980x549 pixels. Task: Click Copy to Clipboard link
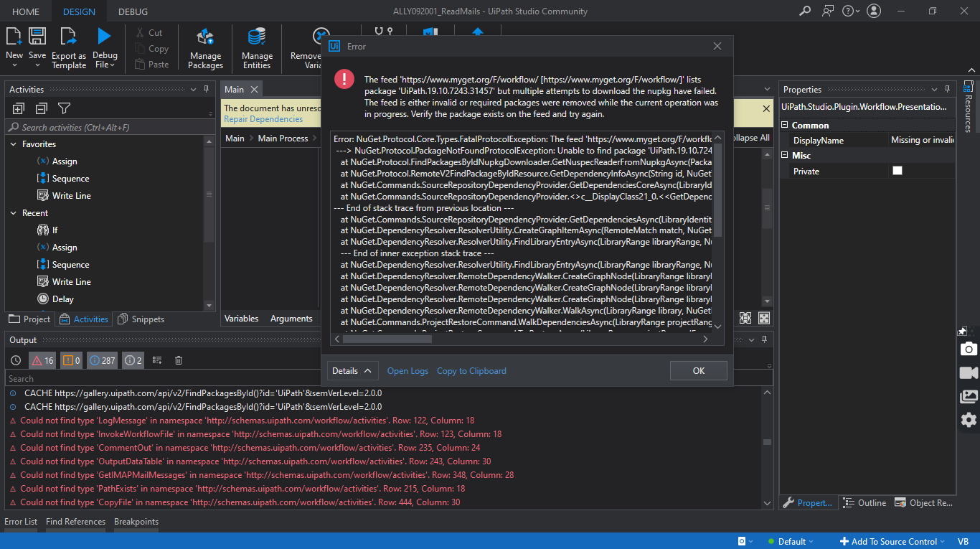471,371
